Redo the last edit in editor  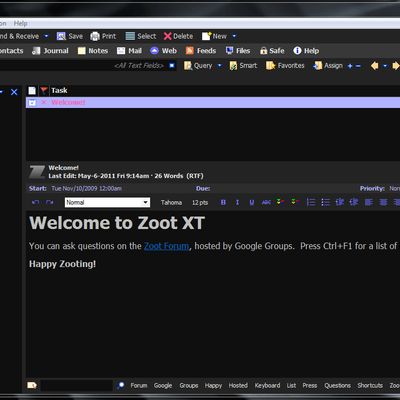(50, 202)
